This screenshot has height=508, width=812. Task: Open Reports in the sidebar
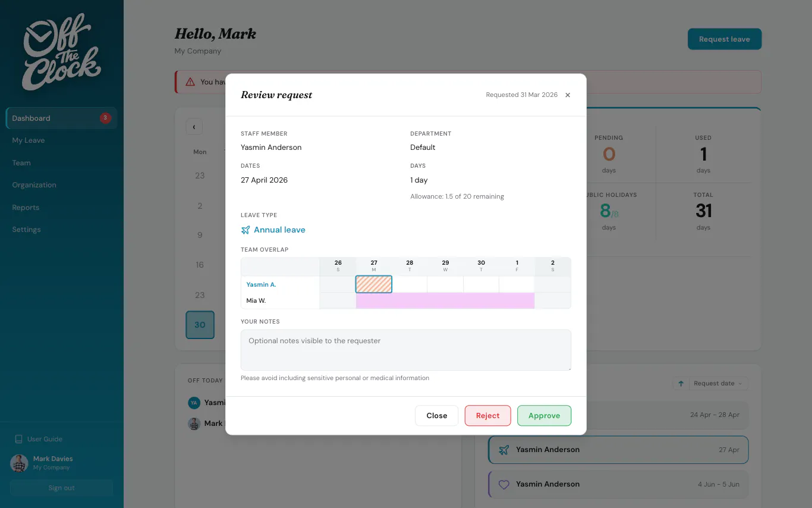[x=61, y=207]
